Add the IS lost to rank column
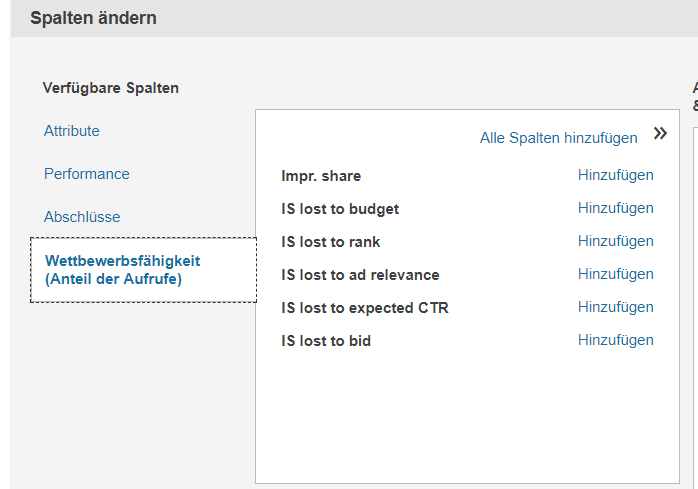Screen dimensions: 698x489 [615, 241]
